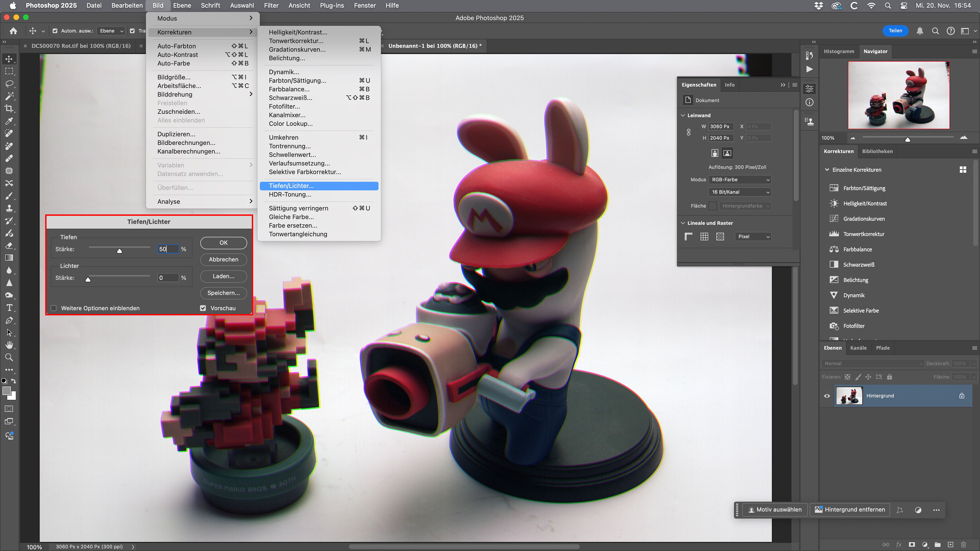Enable Weitere Optionen einblenden checkbox

click(x=54, y=308)
